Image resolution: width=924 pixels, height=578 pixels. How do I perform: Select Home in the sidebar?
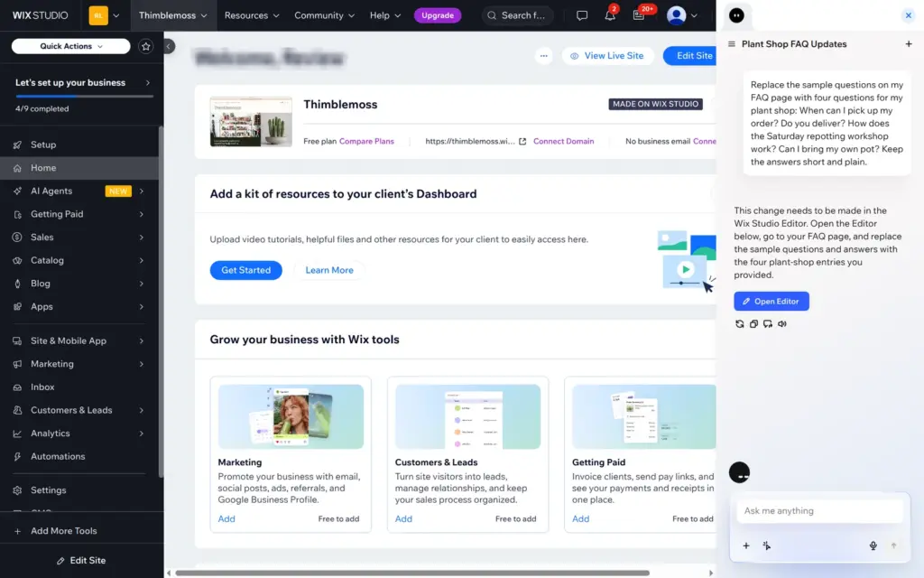click(79, 167)
